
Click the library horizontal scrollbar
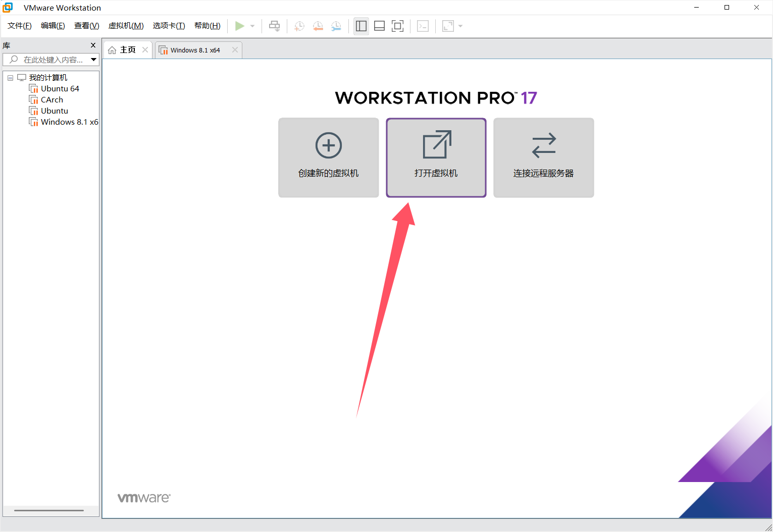tap(49, 510)
